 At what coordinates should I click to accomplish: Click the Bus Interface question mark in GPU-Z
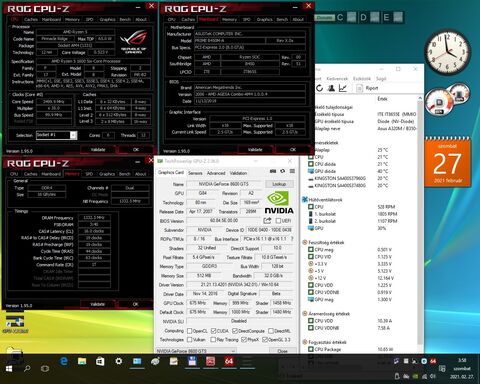click(x=292, y=239)
